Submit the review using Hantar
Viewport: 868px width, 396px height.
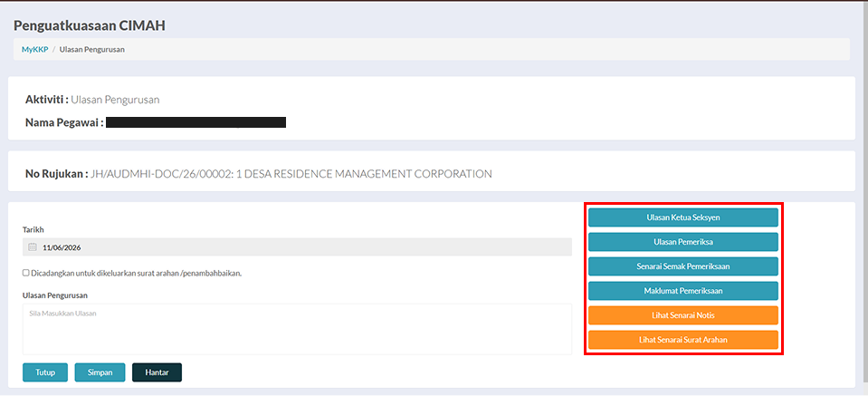coord(157,372)
